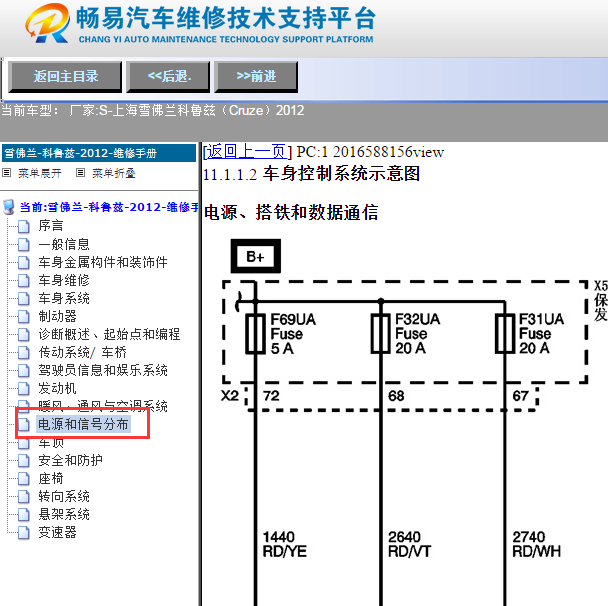This screenshot has height=606, width=608.
Task: Click page icon beside 悬架系统
Action: tap(24, 514)
